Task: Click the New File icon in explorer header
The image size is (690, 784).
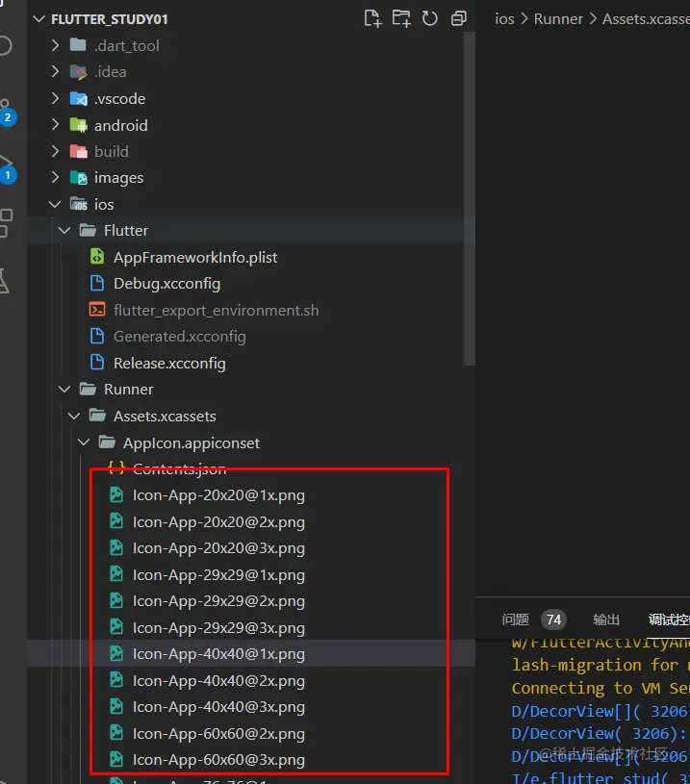Action: [x=371, y=18]
